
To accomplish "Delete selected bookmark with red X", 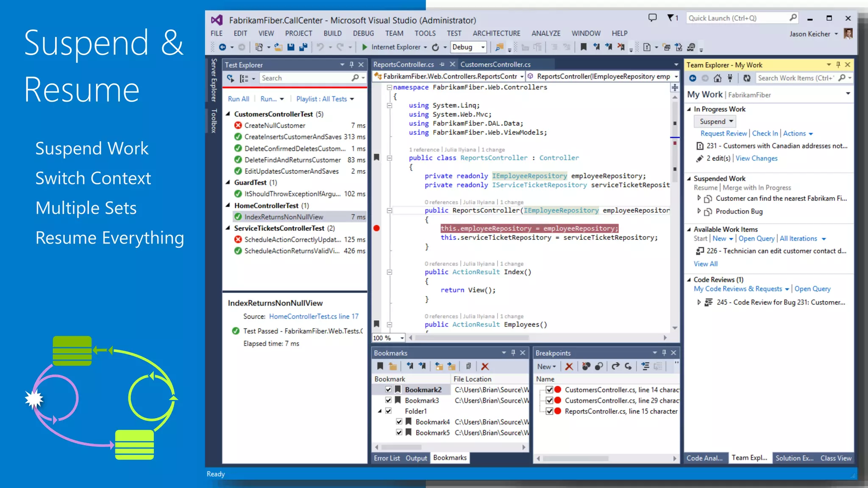I will pos(485,366).
